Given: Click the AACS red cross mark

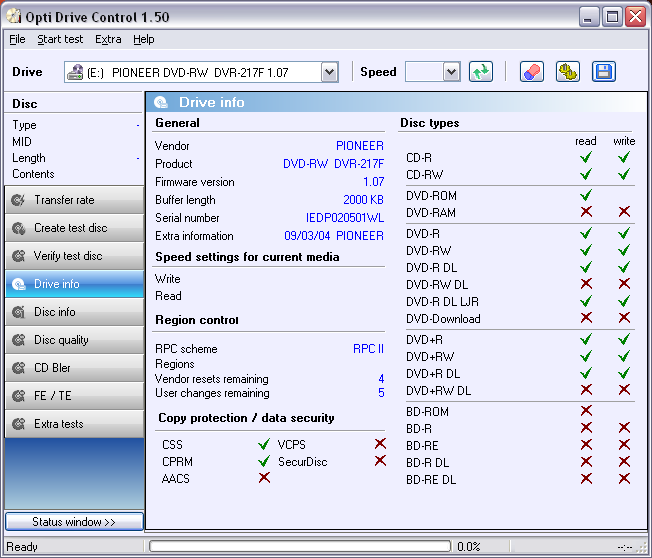Looking at the screenshot, I should pyautogui.click(x=264, y=478).
